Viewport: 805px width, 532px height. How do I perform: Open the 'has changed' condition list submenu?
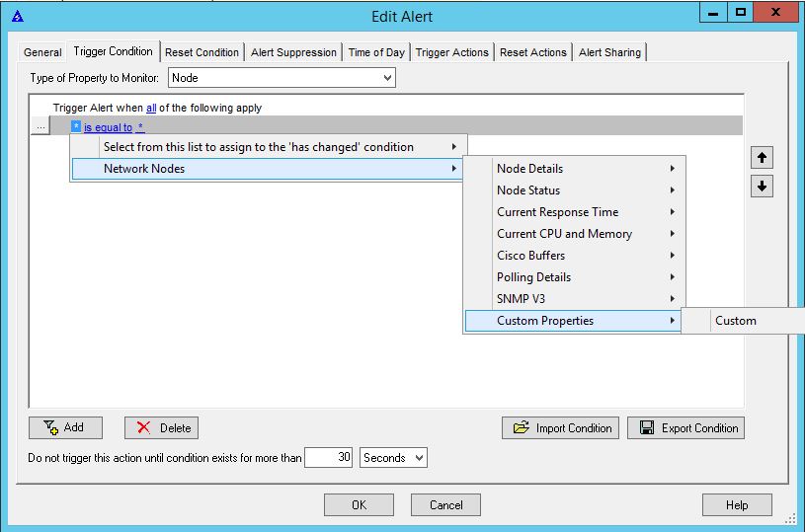pos(269,147)
